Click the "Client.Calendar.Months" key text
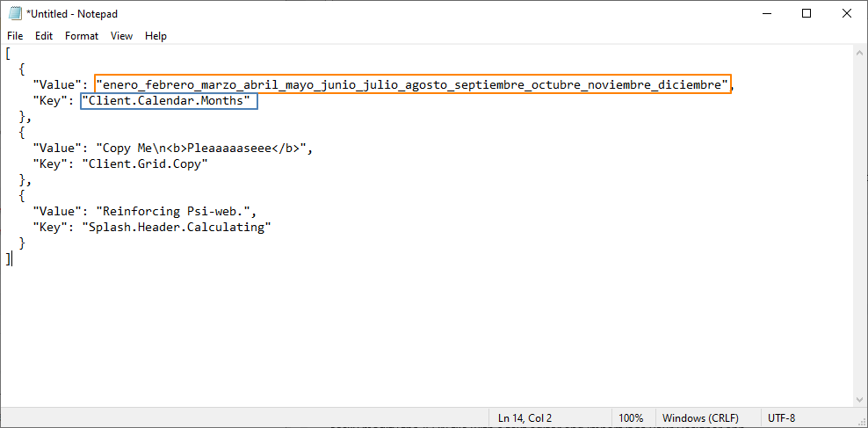This screenshot has width=868, height=428. point(169,102)
